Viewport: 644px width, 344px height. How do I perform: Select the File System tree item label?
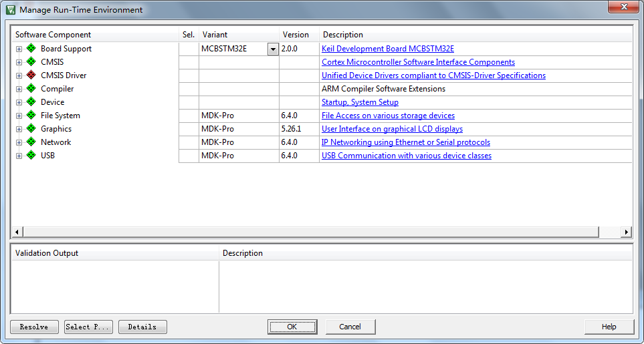60,116
